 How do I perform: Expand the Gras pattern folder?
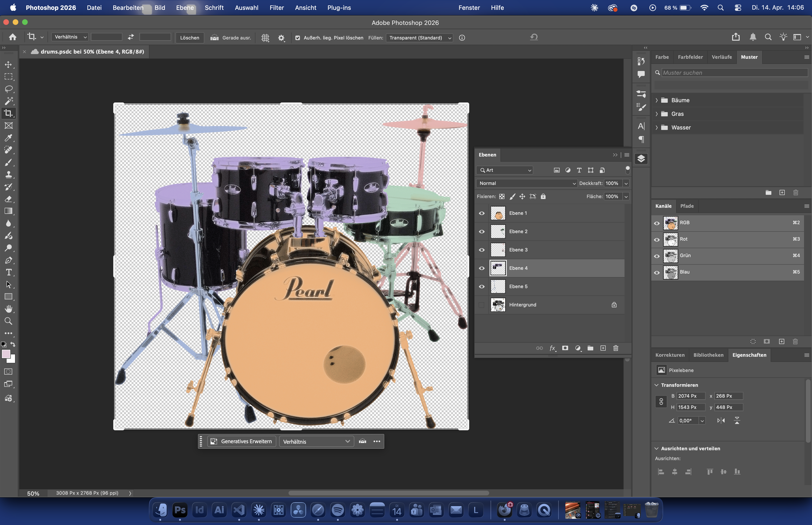(657, 114)
